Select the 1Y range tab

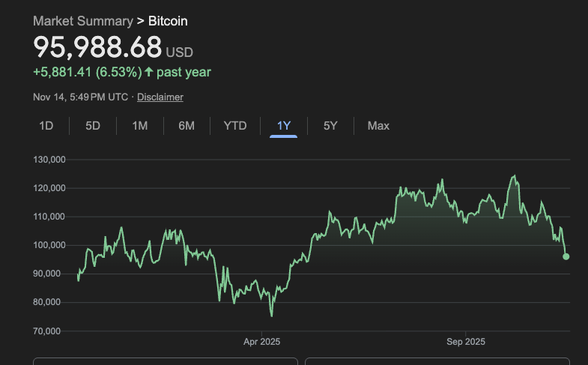[x=283, y=126]
